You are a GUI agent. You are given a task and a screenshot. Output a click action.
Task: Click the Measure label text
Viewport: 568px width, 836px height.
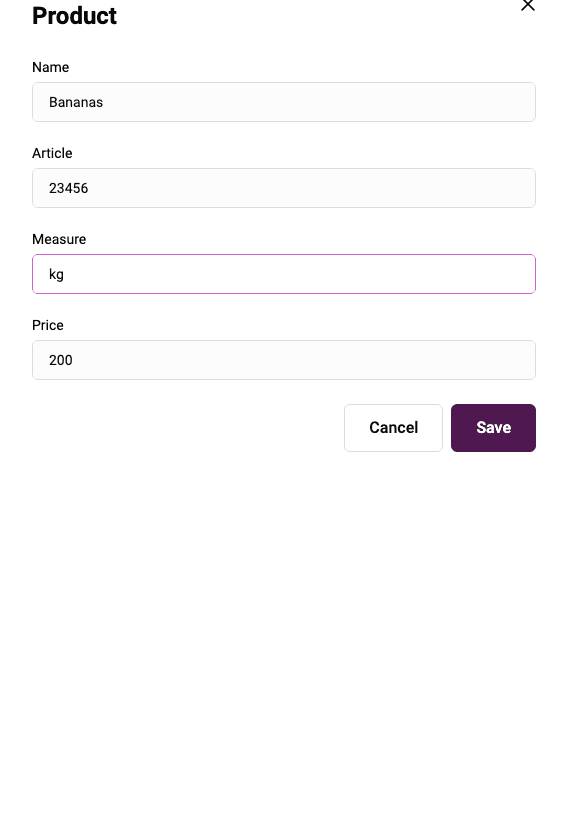click(59, 239)
